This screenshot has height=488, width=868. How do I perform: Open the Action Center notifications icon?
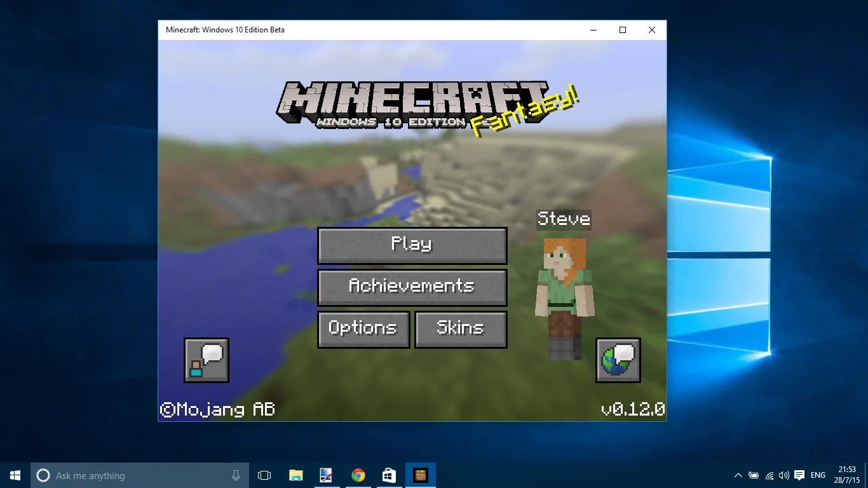[x=799, y=475]
